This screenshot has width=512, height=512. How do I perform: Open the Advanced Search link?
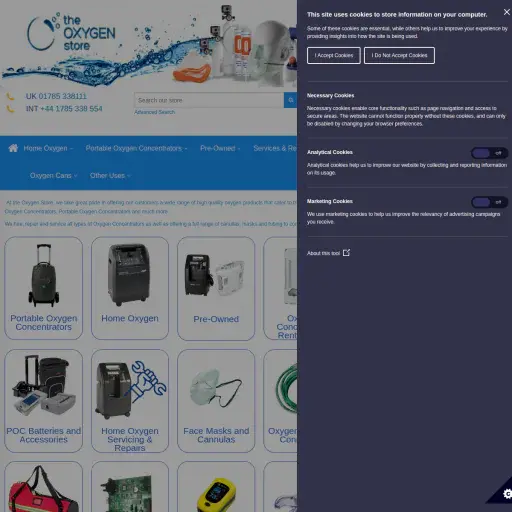pos(155,112)
